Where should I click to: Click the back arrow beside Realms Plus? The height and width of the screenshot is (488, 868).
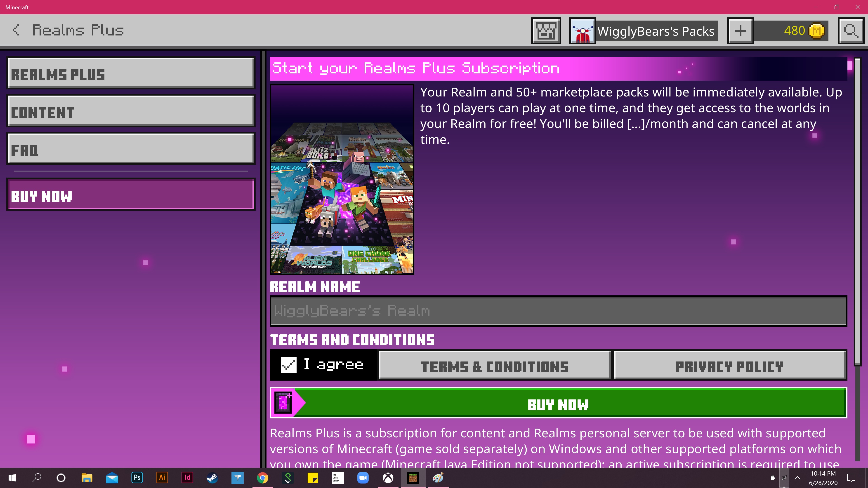point(16,30)
